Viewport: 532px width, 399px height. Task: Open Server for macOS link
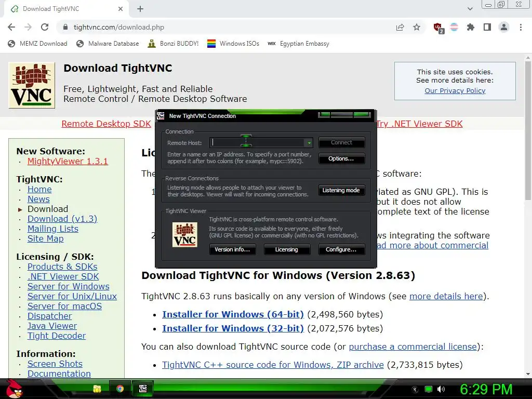pyautogui.click(x=64, y=306)
